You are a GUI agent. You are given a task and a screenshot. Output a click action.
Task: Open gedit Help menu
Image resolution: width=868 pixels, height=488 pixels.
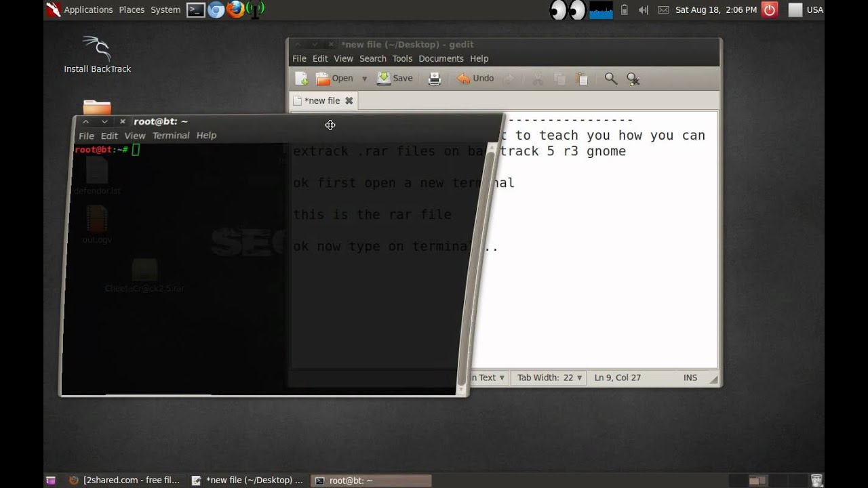coord(479,58)
